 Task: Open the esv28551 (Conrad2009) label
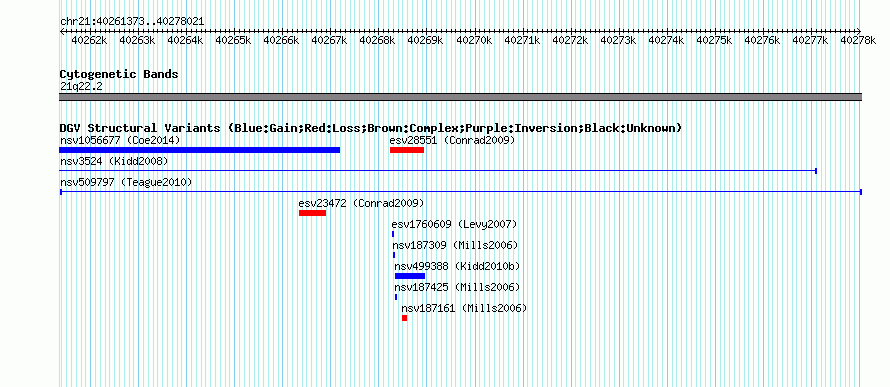[x=452, y=140]
